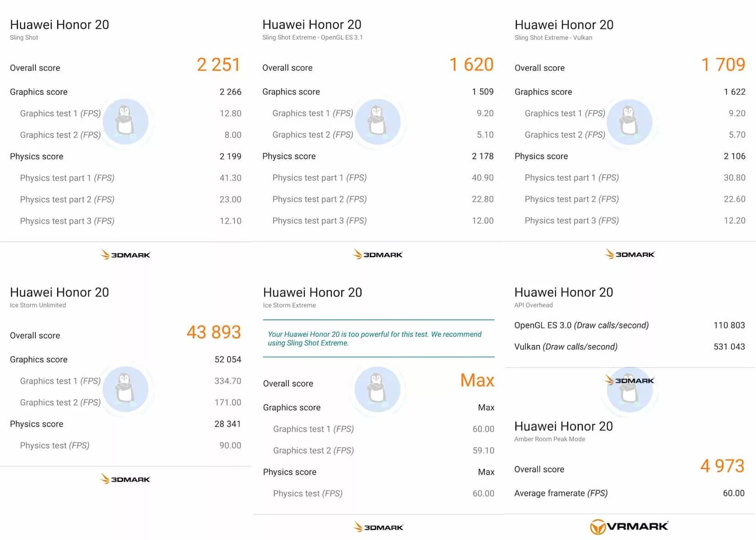The image size is (756, 540).
Task: Click the 'OpenGL ES 3.0 (Draw calls/second)' label
Action: [x=581, y=325]
